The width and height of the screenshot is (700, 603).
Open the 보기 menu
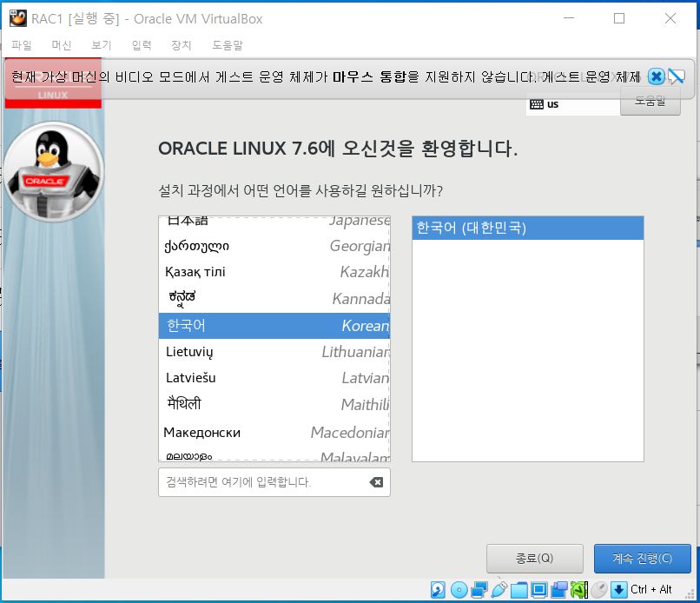pyautogui.click(x=102, y=45)
